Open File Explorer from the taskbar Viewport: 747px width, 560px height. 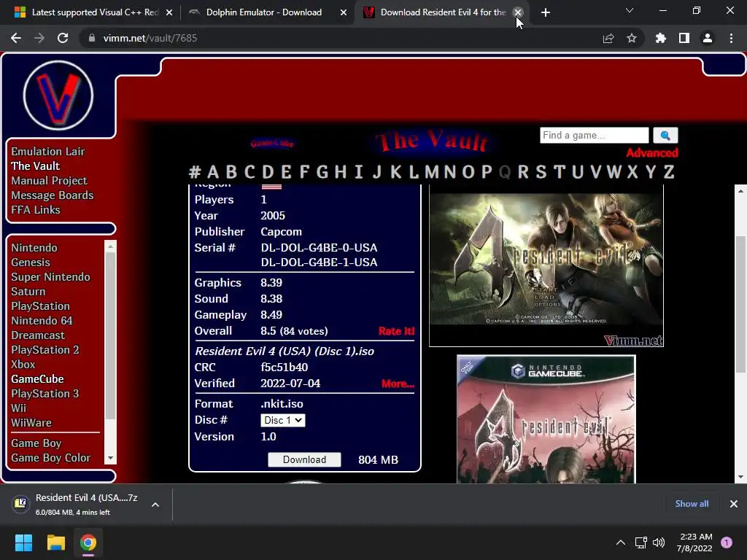tap(55, 542)
